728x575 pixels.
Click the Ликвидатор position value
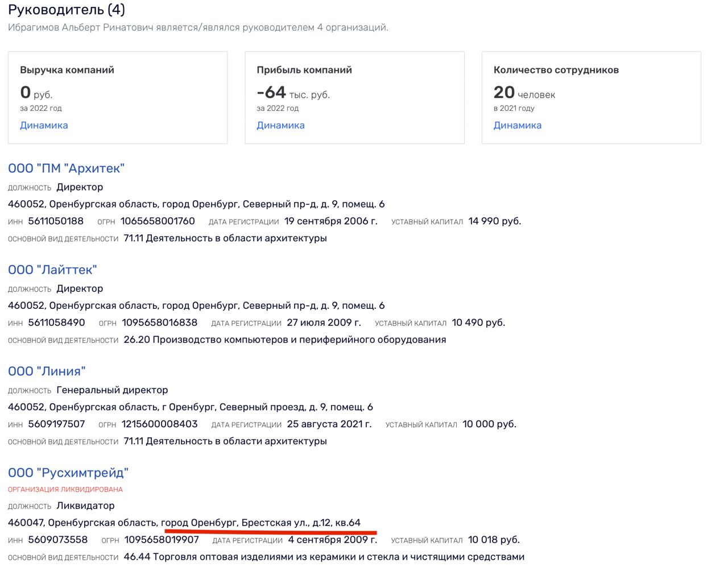(x=85, y=506)
